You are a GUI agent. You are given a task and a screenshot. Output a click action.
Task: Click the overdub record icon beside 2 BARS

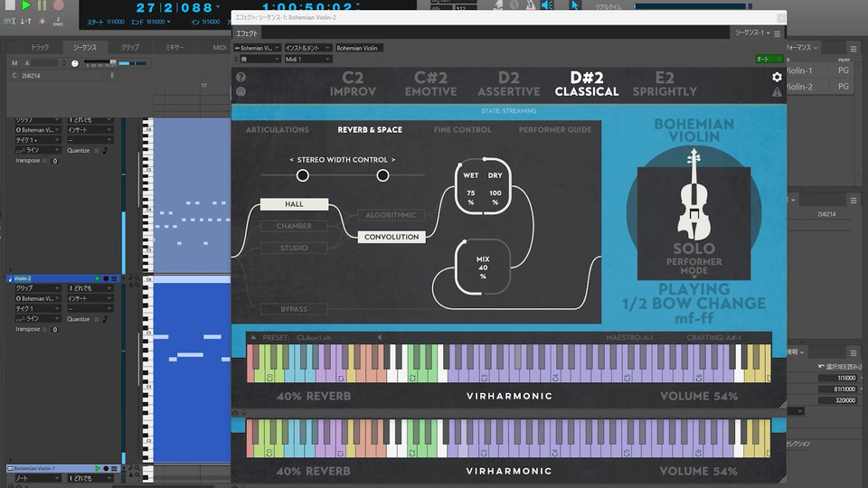pyautogui.click(x=42, y=22)
